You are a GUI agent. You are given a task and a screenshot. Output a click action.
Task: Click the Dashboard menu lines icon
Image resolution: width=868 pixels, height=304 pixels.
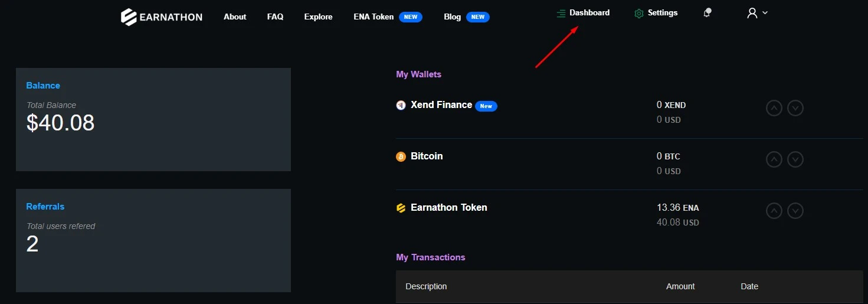click(561, 13)
